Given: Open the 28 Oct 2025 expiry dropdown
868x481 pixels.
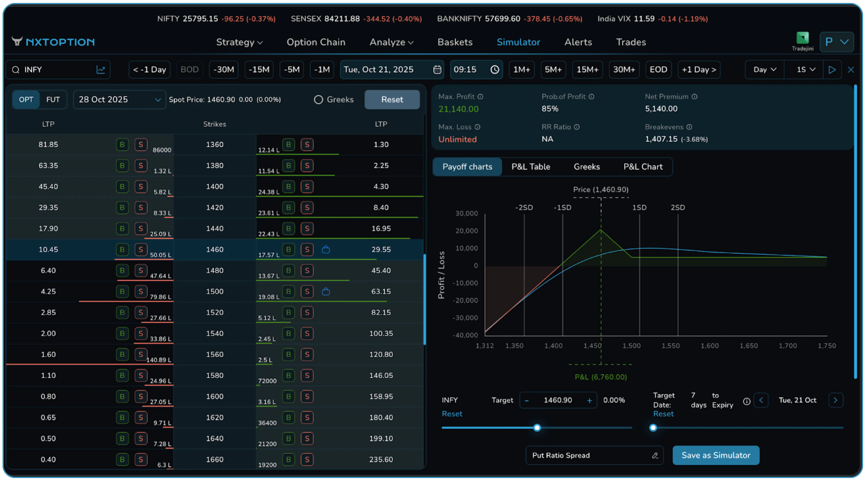Looking at the screenshot, I should [119, 99].
